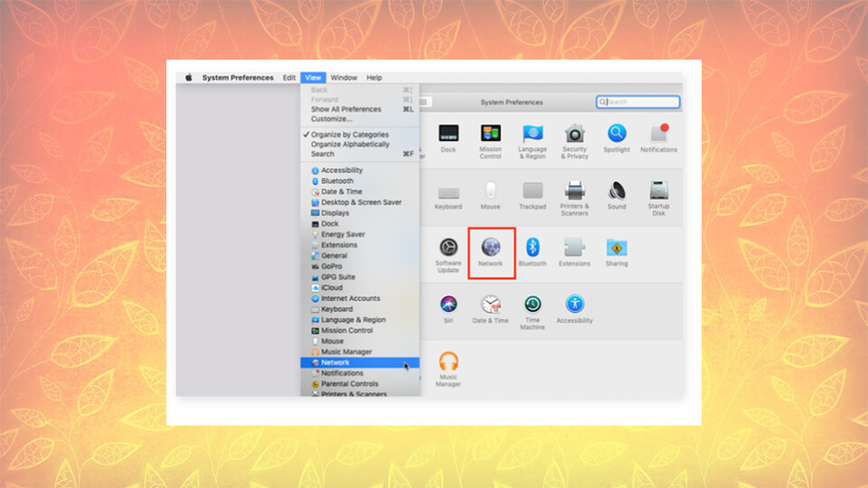Choose Energy Saver menu item
Viewport: 868px width, 488px height.
click(x=360, y=235)
